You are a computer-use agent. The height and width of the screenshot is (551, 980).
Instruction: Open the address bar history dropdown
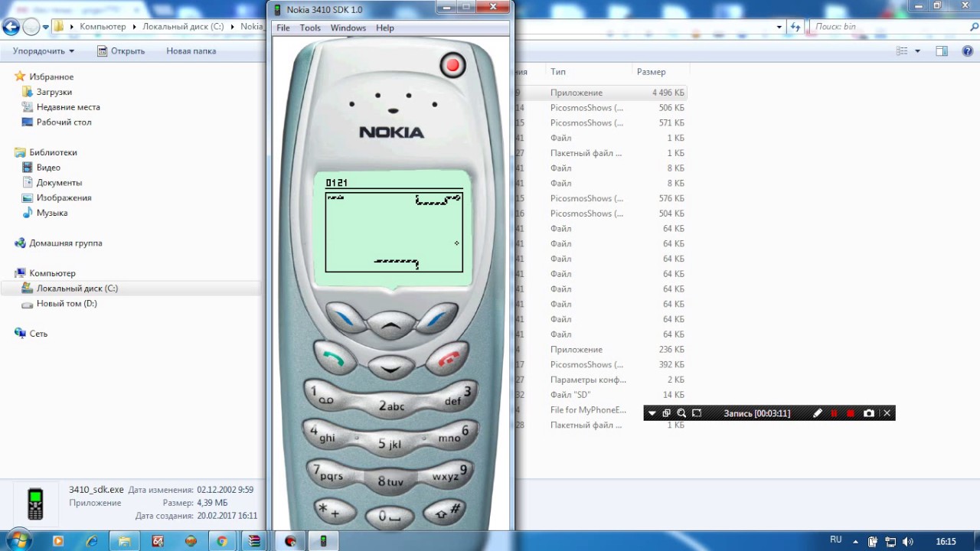(779, 27)
